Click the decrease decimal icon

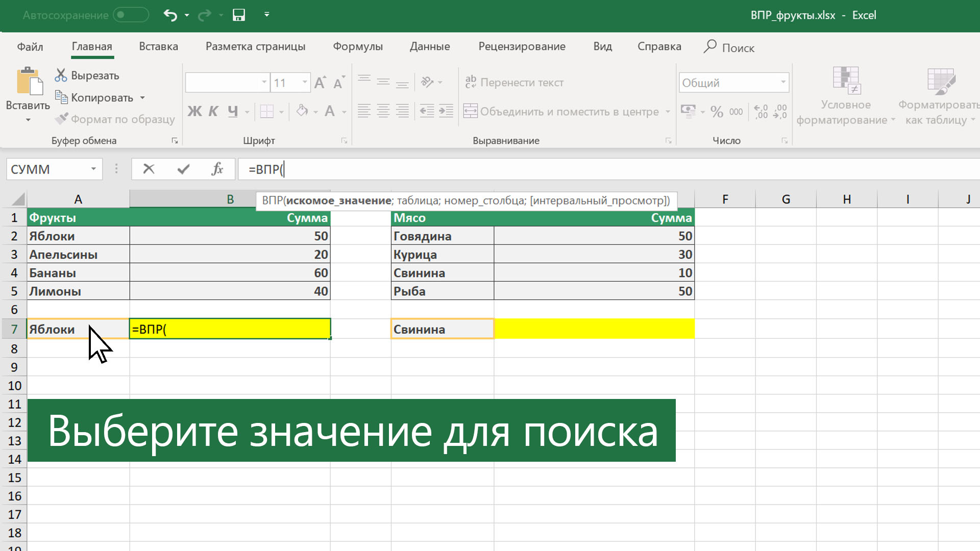(780, 111)
